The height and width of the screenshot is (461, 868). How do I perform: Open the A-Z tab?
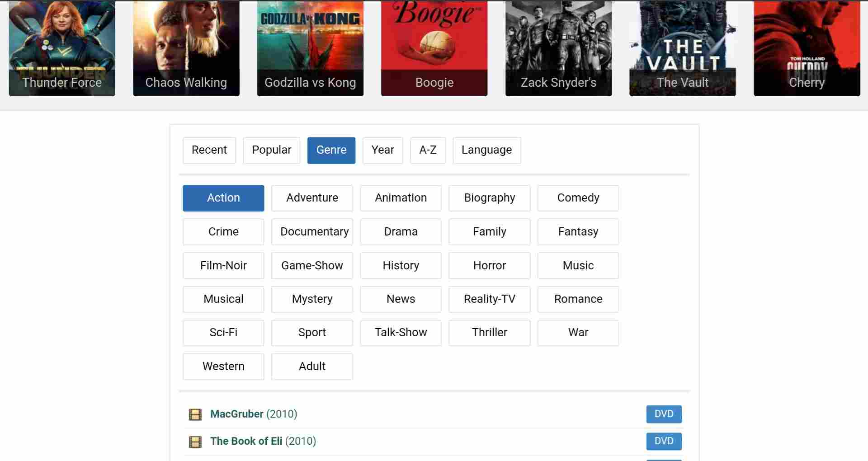[428, 151]
